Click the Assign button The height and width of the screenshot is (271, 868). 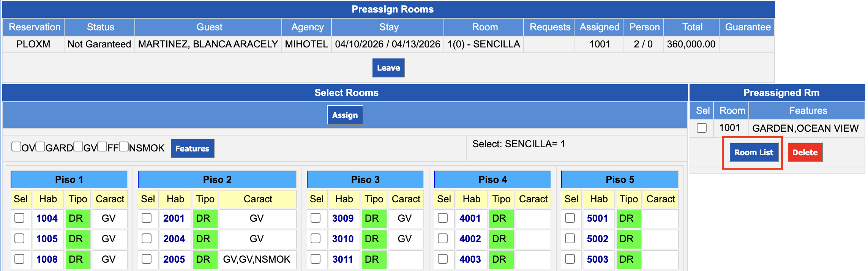(x=345, y=115)
